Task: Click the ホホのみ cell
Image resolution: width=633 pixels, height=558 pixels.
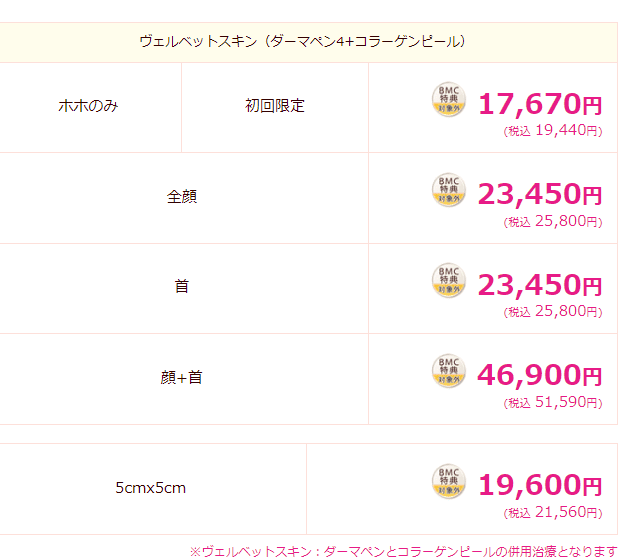Action: [x=88, y=106]
